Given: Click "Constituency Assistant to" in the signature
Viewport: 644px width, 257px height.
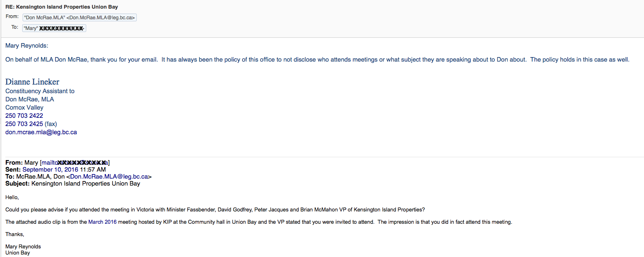Looking at the screenshot, I should [x=40, y=91].
